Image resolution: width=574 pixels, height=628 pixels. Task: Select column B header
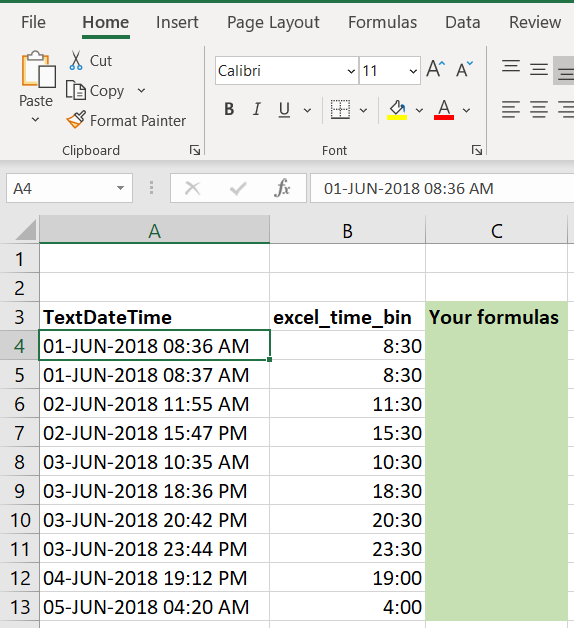pyautogui.click(x=347, y=230)
